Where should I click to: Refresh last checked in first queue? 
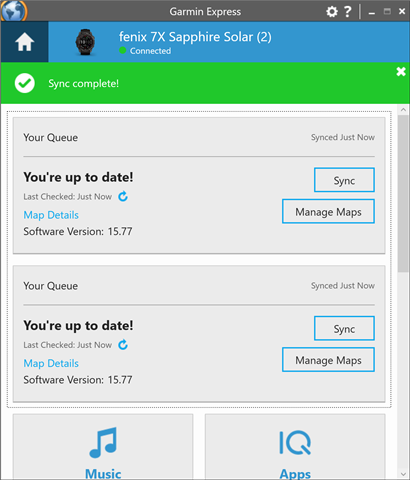tap(123, 196)
